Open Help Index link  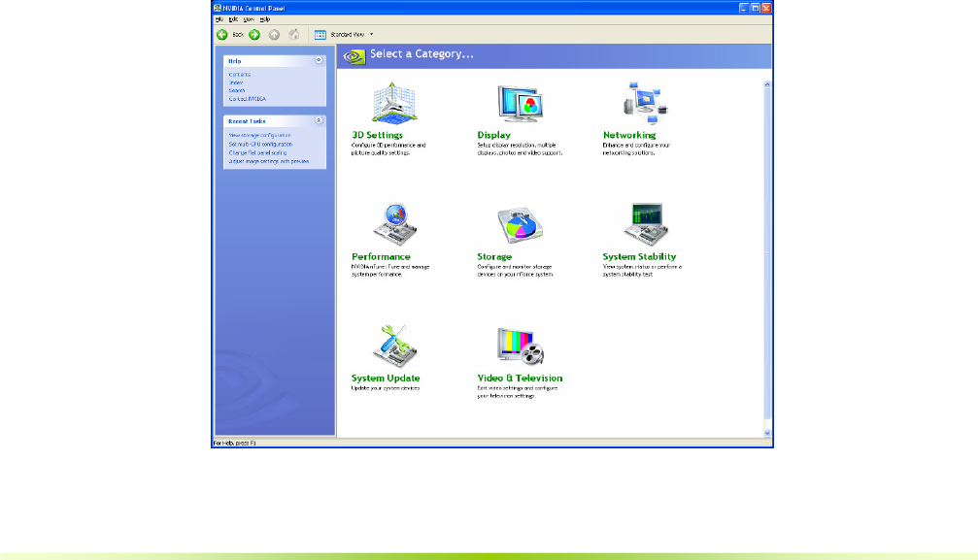coord(236,82)
